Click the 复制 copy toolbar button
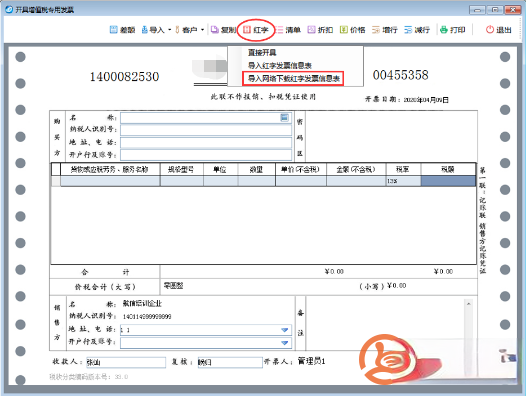Viewport: 526px width, 396px height. pyautogui.click(x=223, y=30)
